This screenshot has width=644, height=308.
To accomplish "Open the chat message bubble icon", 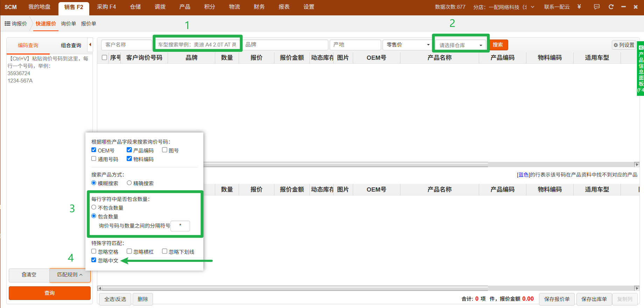I will click(x=597, y=7).
